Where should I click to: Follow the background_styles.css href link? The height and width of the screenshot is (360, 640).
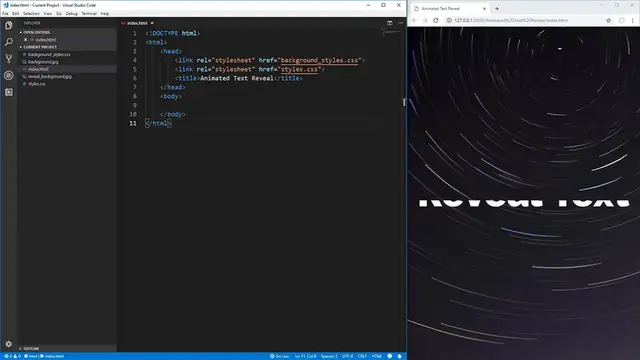319,60
